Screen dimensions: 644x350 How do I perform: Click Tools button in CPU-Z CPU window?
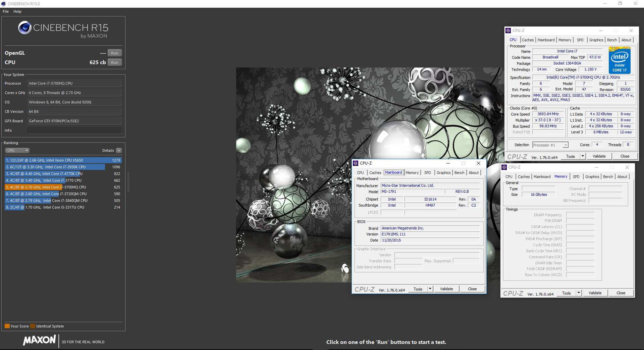point(571,156)
